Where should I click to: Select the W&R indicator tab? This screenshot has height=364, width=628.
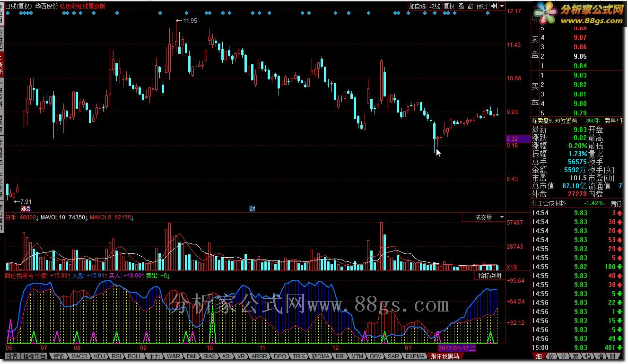click(x=174, y=356)
